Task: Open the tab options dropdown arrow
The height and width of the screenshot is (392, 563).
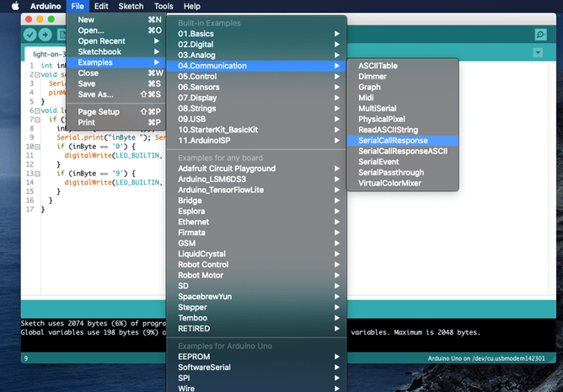Action: 538,52
